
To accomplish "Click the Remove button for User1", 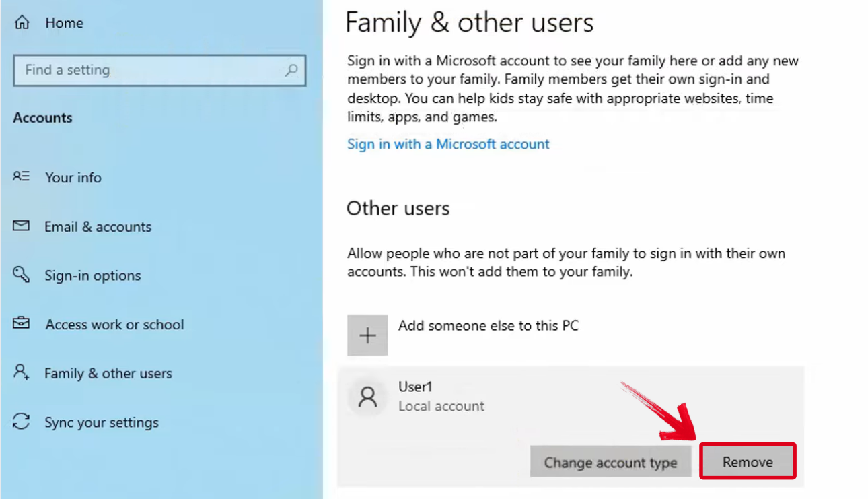I will click(x=748, y=462).
